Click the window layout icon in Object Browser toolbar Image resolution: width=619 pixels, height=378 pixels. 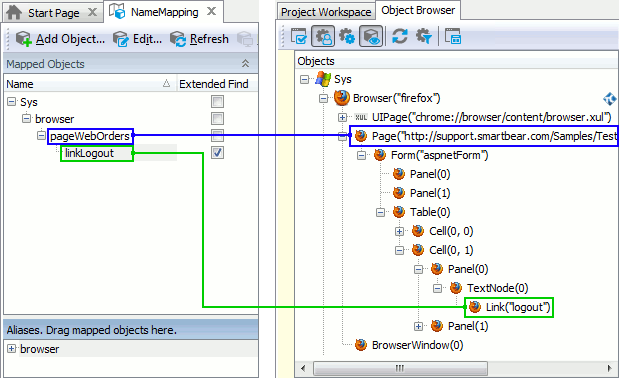pos(452,37)
